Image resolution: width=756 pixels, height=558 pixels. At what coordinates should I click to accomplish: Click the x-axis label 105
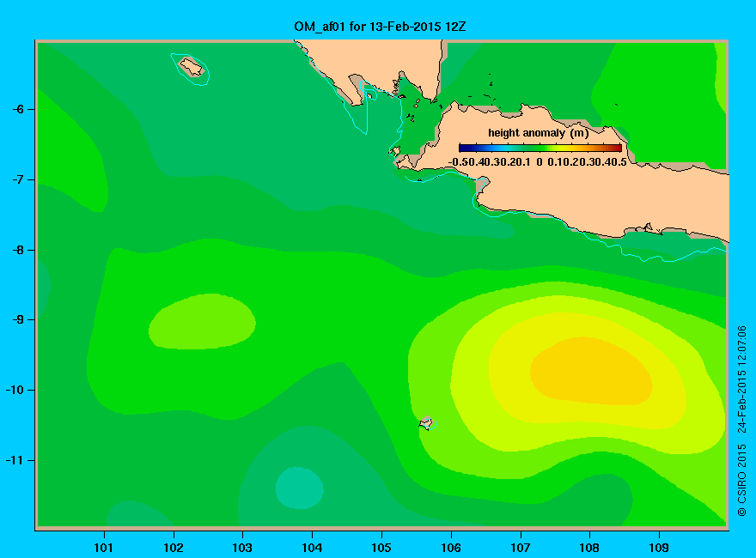[381, 548]
